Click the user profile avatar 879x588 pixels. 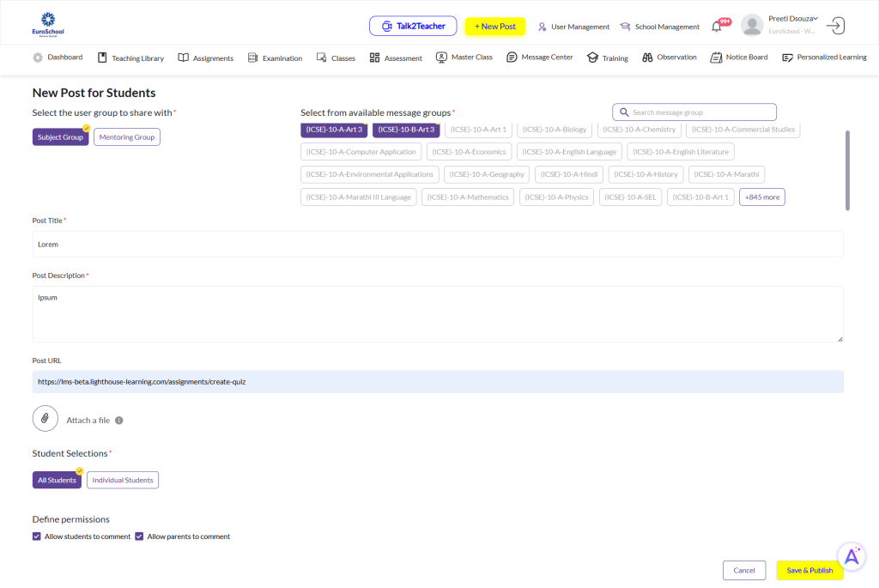click(752, 26)
